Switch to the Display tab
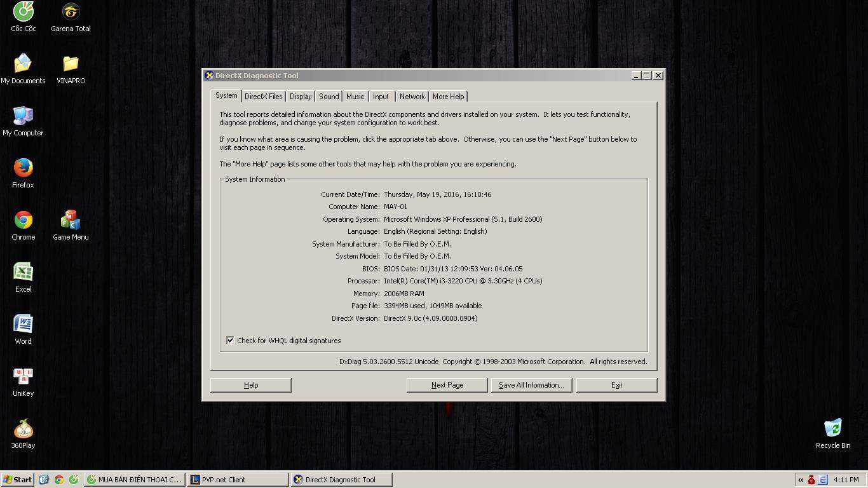The image size is (868, 488). coord(301,97)
